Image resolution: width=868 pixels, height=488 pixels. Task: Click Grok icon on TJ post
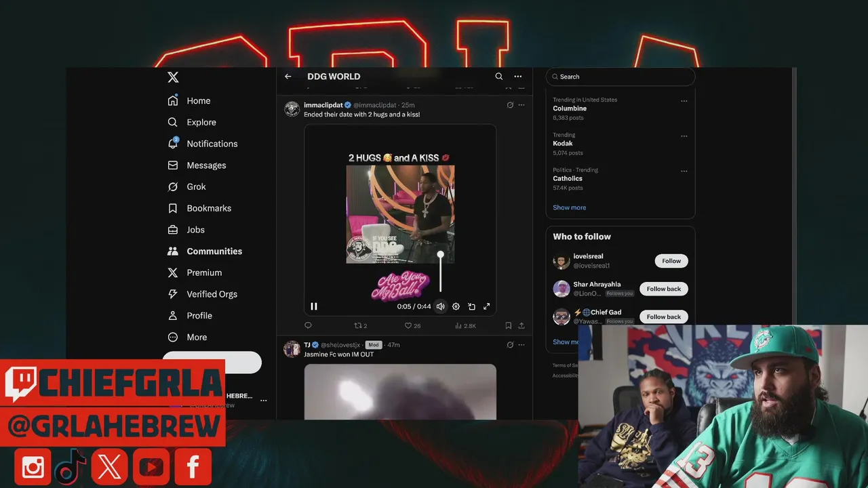[510, 345]
